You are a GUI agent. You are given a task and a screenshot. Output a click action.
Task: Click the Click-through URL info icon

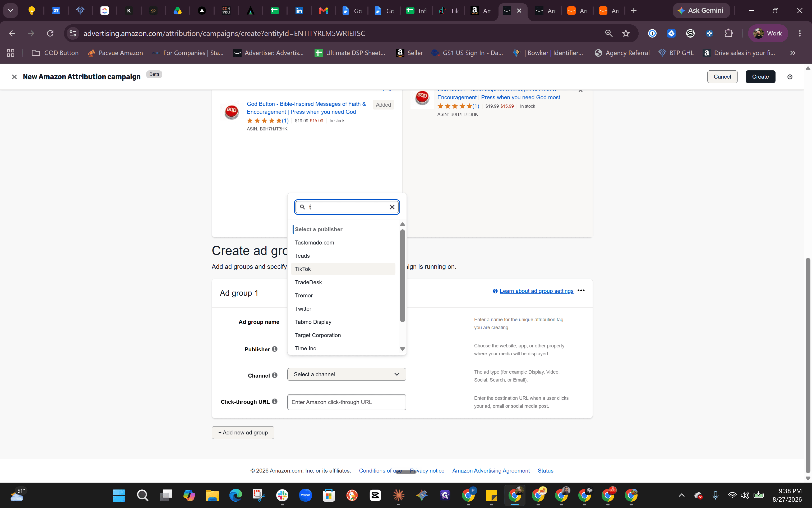pos(274,401)
